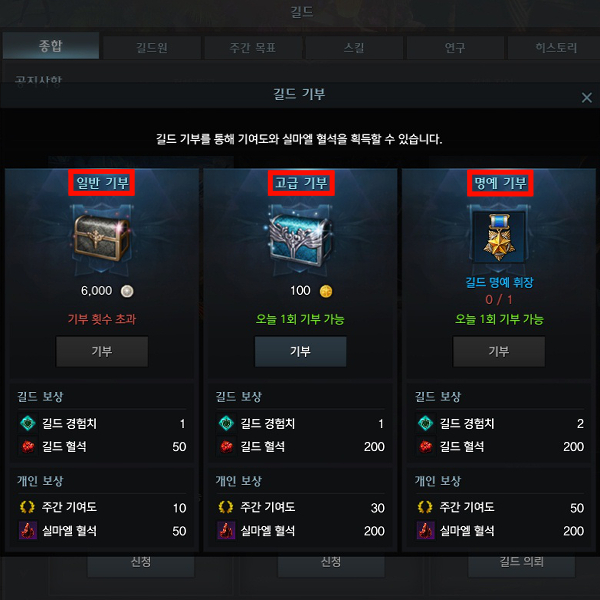Open the 히스토리 tab
Image resolution: width=600 pixels, height=600 pixels.
pyautogui.click(x=556, y=47)
